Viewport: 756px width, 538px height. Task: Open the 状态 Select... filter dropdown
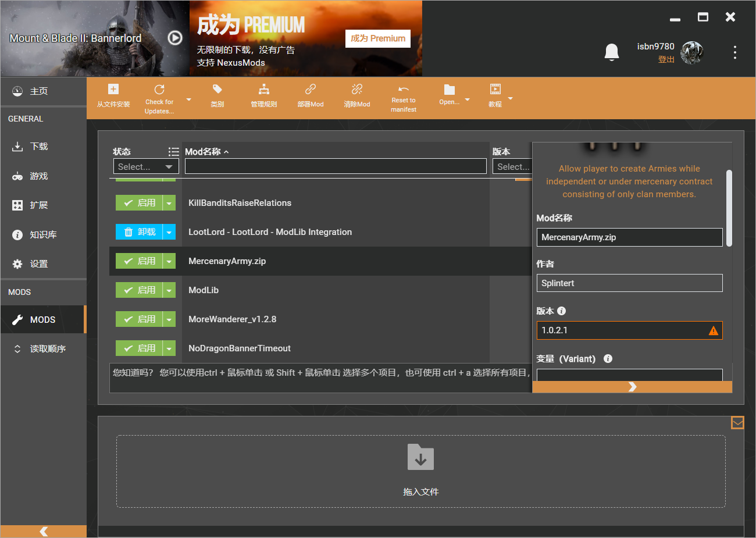(x=146, y=167)
